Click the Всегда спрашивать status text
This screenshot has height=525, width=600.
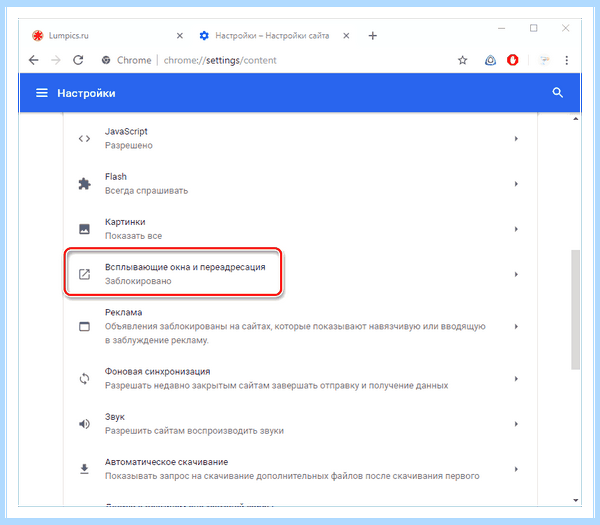(x=147, y=191)
